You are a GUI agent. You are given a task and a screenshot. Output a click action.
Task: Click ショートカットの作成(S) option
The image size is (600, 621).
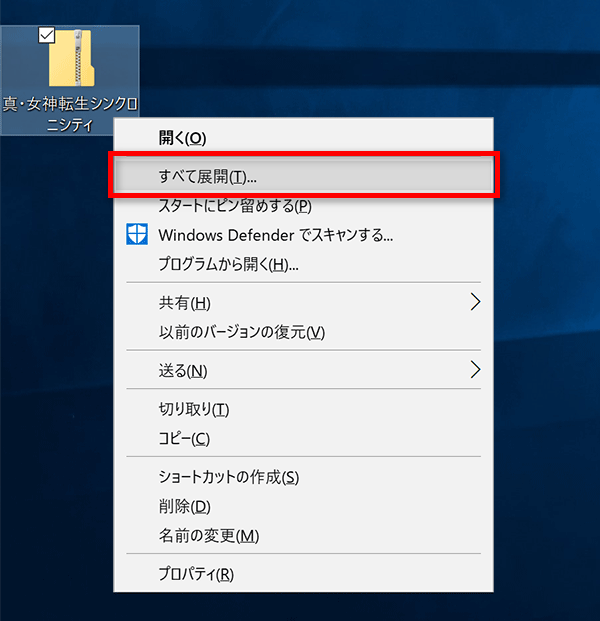(x=303, y=477)
